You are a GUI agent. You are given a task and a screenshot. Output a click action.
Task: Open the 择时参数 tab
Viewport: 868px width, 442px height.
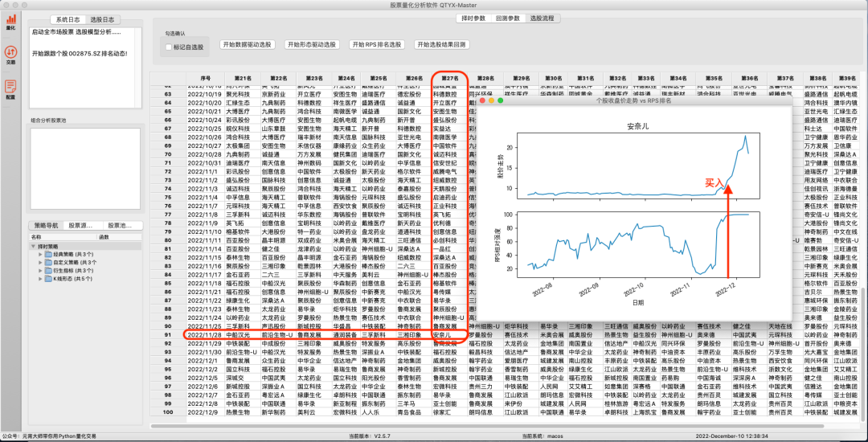473,18
